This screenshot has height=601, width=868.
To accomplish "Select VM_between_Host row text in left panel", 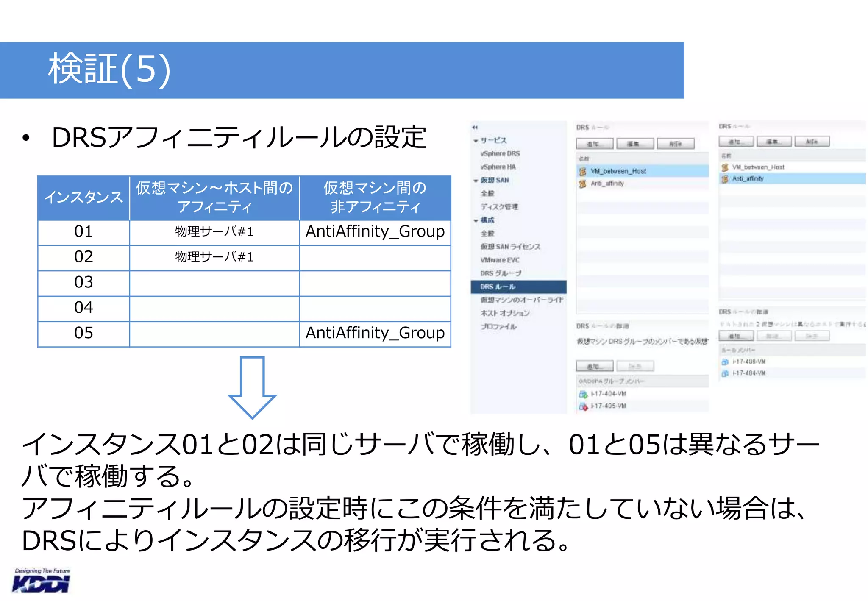I will pos(618,171).
